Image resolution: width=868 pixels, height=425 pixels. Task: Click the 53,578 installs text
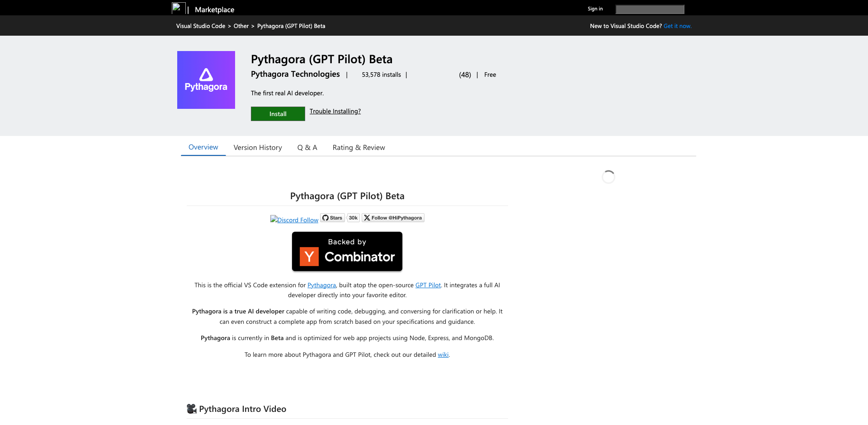pos(381,75)
